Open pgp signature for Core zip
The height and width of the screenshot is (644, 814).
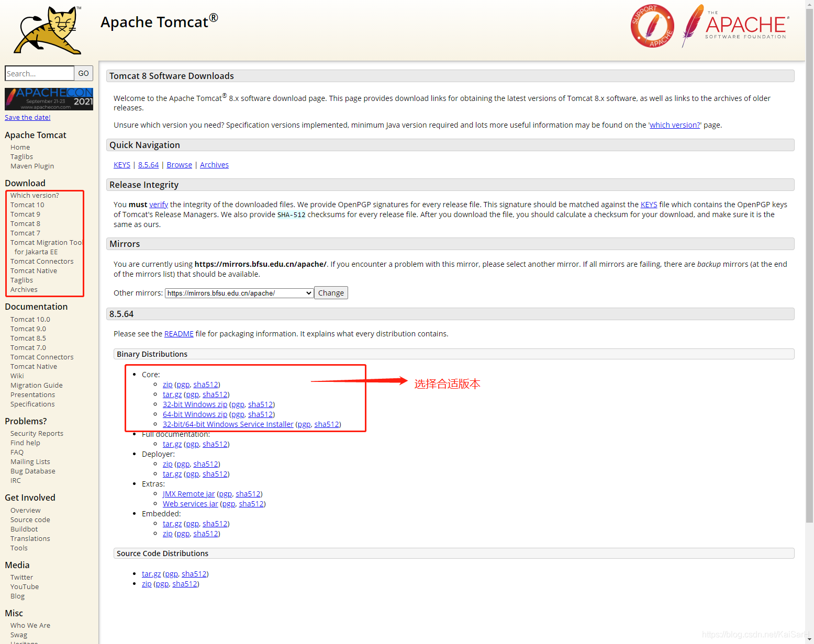point(183,385)
